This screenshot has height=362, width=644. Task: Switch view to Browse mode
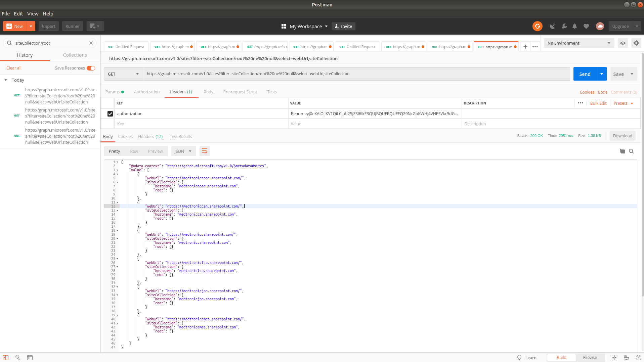tap(590, 357)
